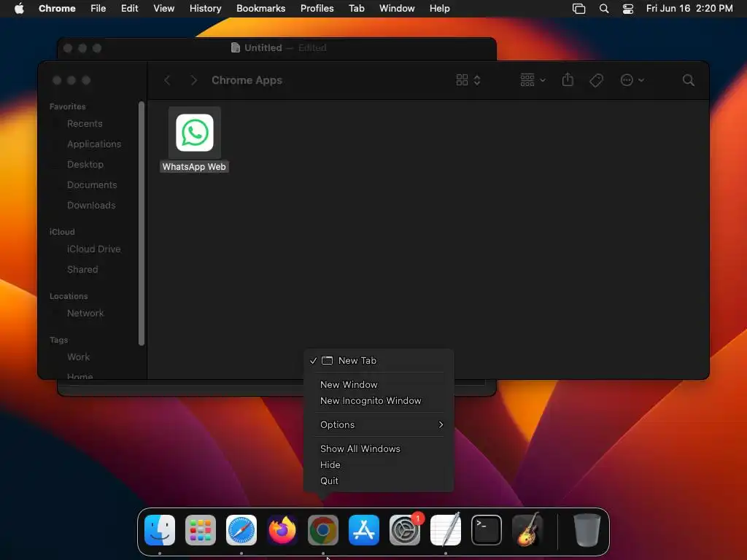This screenshot has height=560, width=747.
Task: Open Terminal from the Dock
Action: [487, 530]
